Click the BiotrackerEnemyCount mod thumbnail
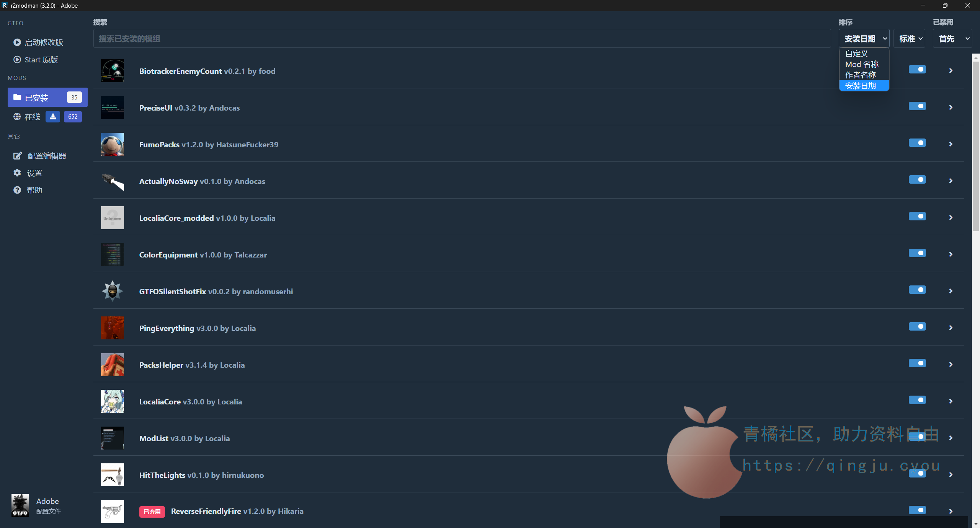This screenshot has height=528, width=980. (x=112, y=71)
